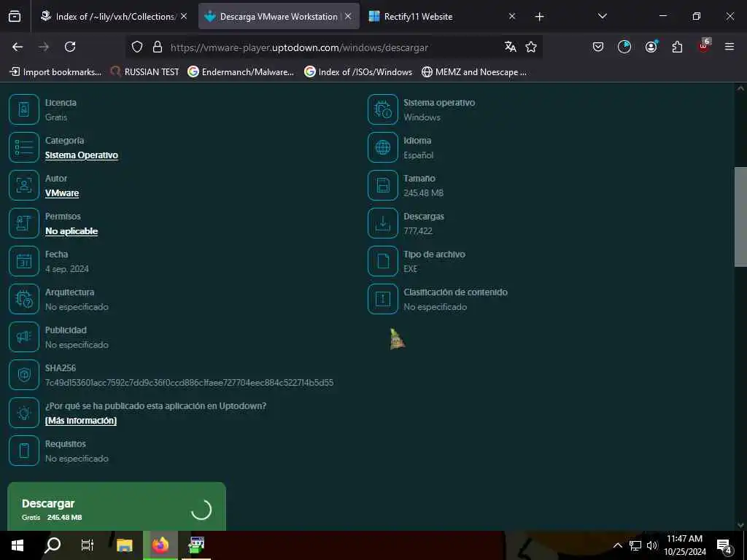Click the Descargas download icon

click(382, 223)
